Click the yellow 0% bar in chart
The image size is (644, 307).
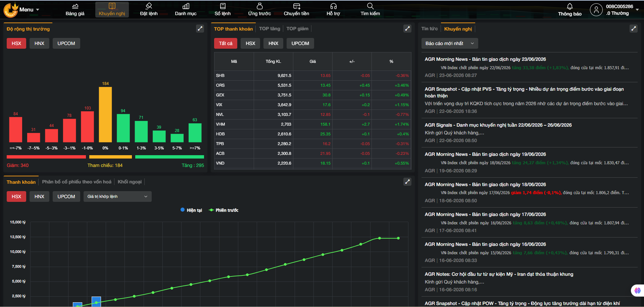(105, 115)
